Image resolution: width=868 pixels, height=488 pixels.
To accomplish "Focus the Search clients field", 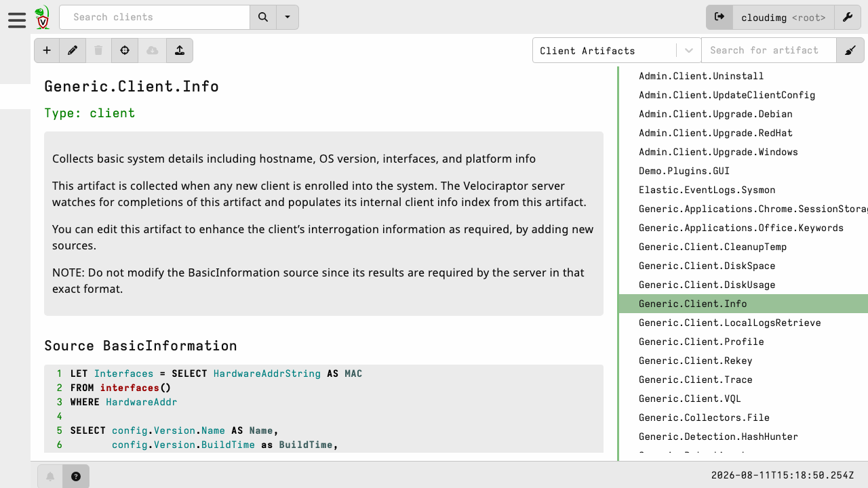I will pos(155,18).
